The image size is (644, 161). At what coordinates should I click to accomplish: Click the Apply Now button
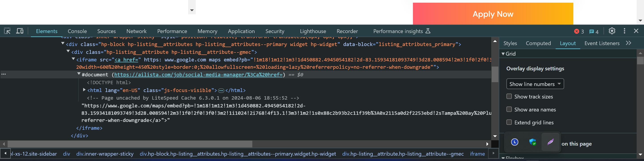tap(493, 14)
